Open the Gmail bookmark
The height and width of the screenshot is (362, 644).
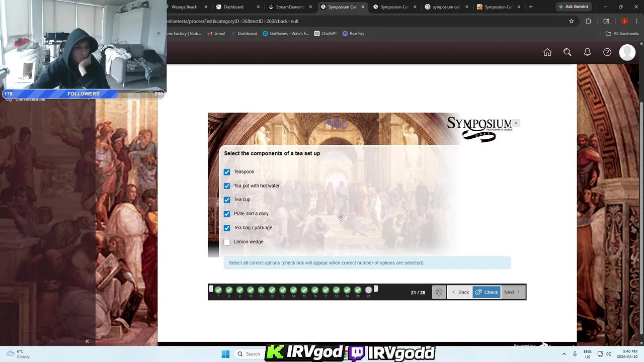(216, 34)
